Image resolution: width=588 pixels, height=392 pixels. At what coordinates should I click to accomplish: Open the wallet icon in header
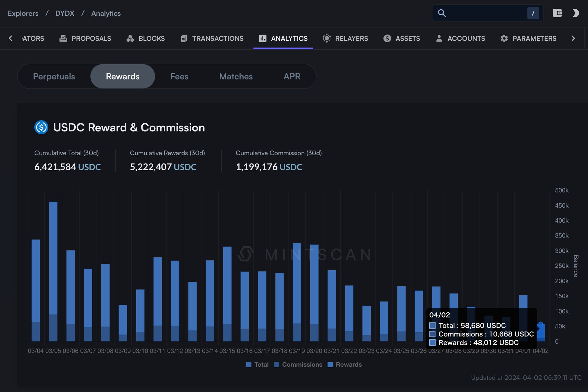tap(557, 13)
